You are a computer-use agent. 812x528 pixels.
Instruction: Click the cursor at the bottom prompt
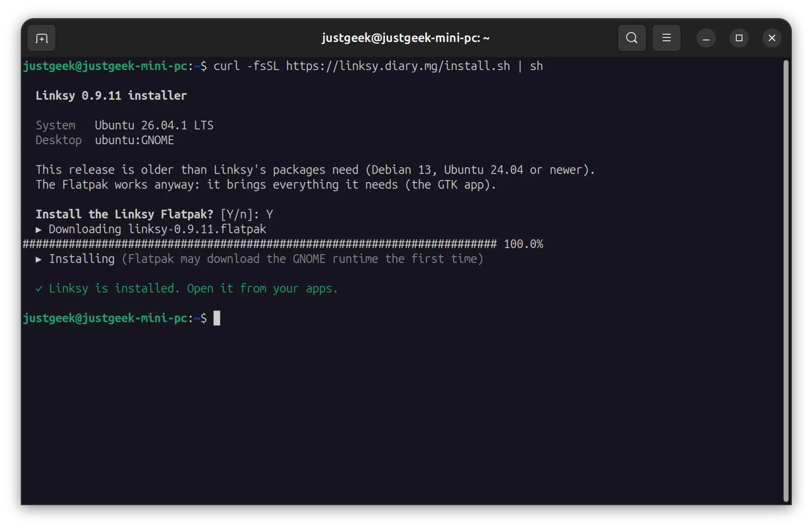click(x=217, y=318)
